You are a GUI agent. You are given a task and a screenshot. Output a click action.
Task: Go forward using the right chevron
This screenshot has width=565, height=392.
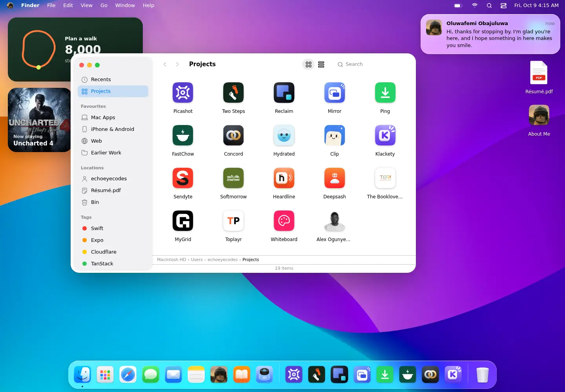[x=177, y=64]
